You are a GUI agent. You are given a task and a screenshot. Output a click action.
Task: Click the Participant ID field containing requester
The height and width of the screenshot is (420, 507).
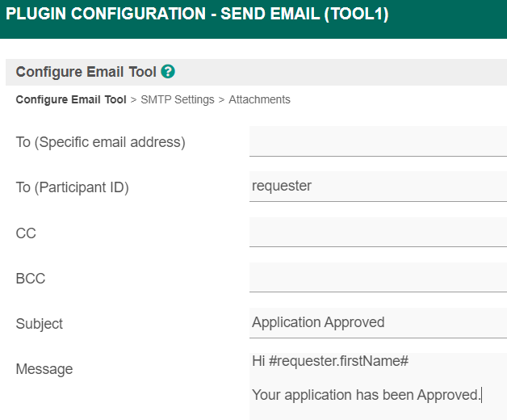click(x=378, y=187)
